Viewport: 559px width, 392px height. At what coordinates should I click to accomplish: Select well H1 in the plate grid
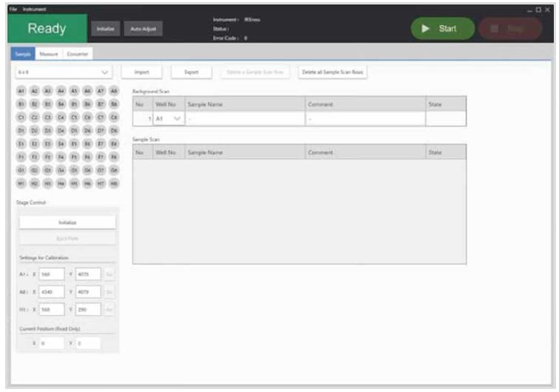point(21,183)
